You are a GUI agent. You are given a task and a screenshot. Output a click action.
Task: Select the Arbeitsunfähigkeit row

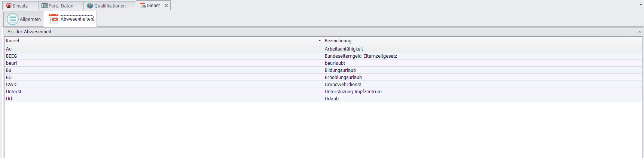click(x=344, y=49)
